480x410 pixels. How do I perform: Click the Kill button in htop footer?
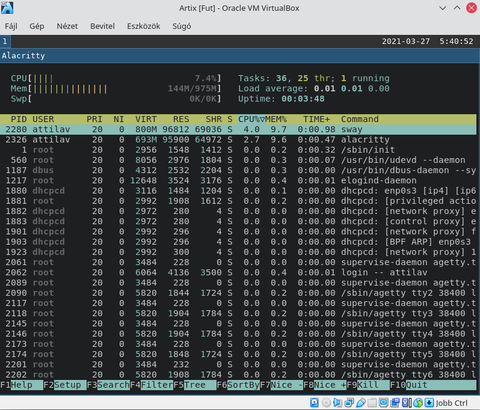pyautogui.click(x=368, y=385)
